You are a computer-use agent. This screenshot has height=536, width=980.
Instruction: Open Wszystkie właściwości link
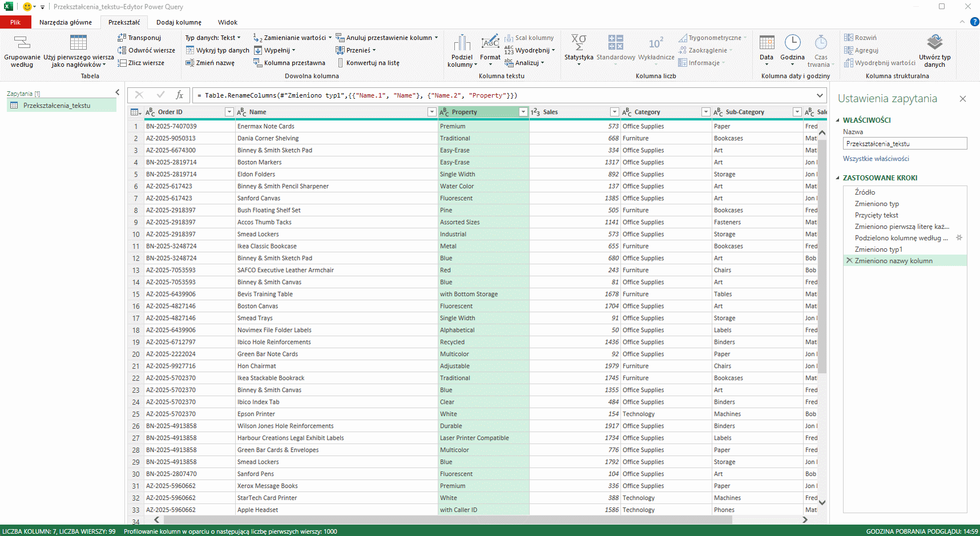pos(876,159)
